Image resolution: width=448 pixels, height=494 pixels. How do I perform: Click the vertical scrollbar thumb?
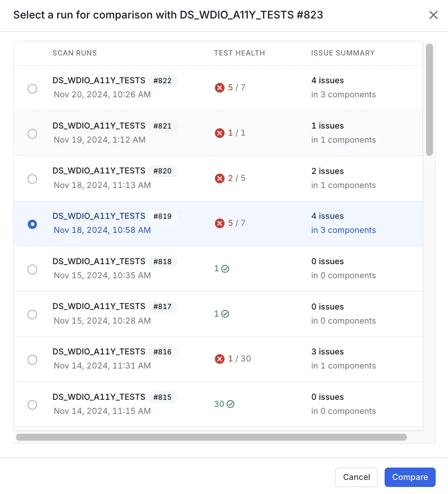(430, 99)
